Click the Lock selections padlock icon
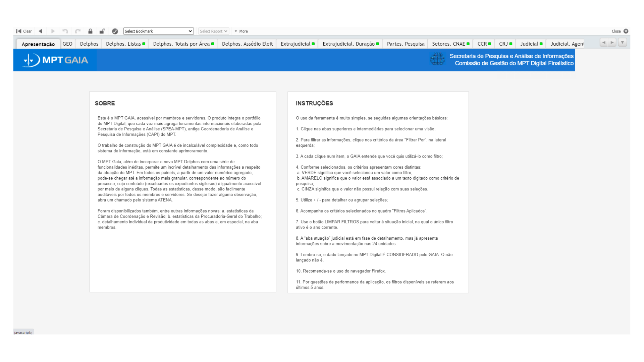 click(90, 31)
